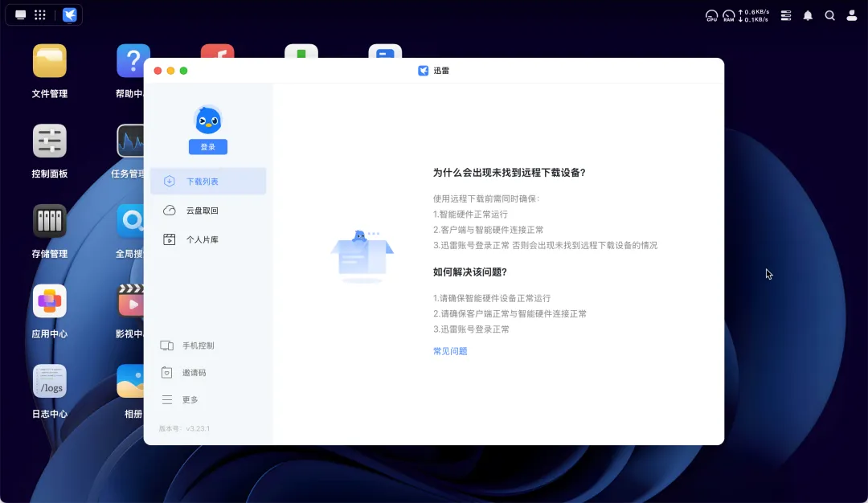The width and height of the screenshot is (868, 503).
Task: Click the 迅雷 window title text
Action: 441,71
